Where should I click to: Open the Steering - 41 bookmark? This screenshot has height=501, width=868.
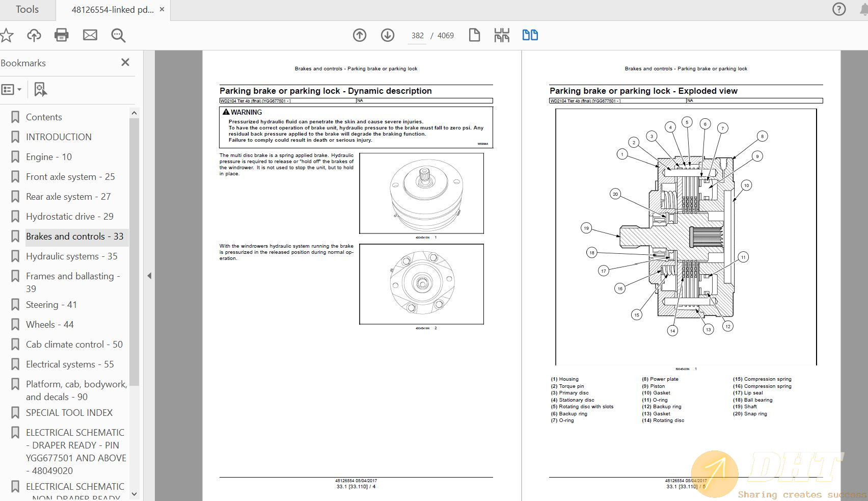[x=51, y=305]
